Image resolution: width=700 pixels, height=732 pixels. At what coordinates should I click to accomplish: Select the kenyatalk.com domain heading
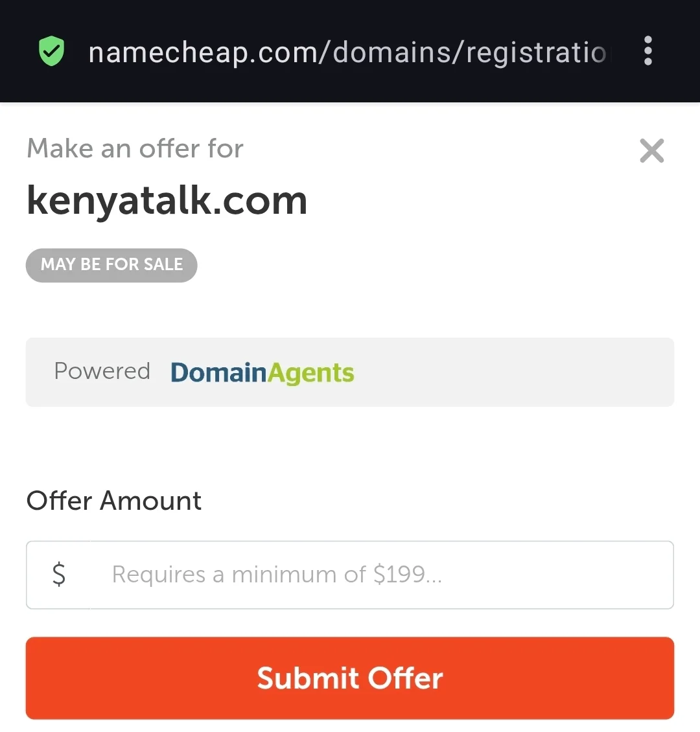[x=167, y=201]
